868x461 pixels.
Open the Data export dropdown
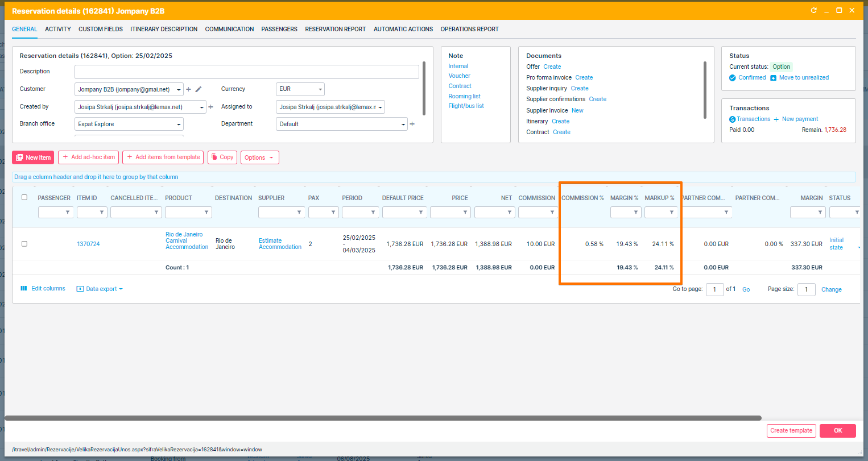pyautogui.click(x=100, y=289)
